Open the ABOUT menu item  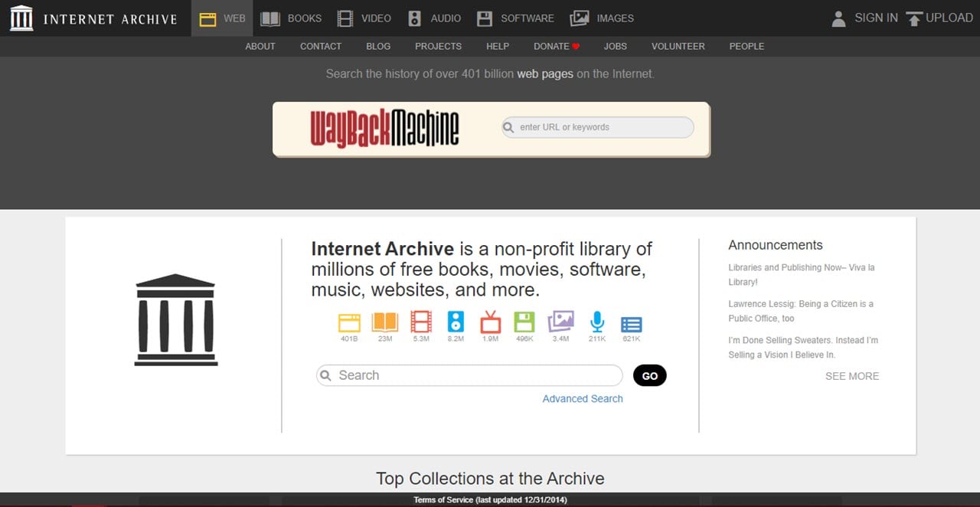tap(260, 46)
